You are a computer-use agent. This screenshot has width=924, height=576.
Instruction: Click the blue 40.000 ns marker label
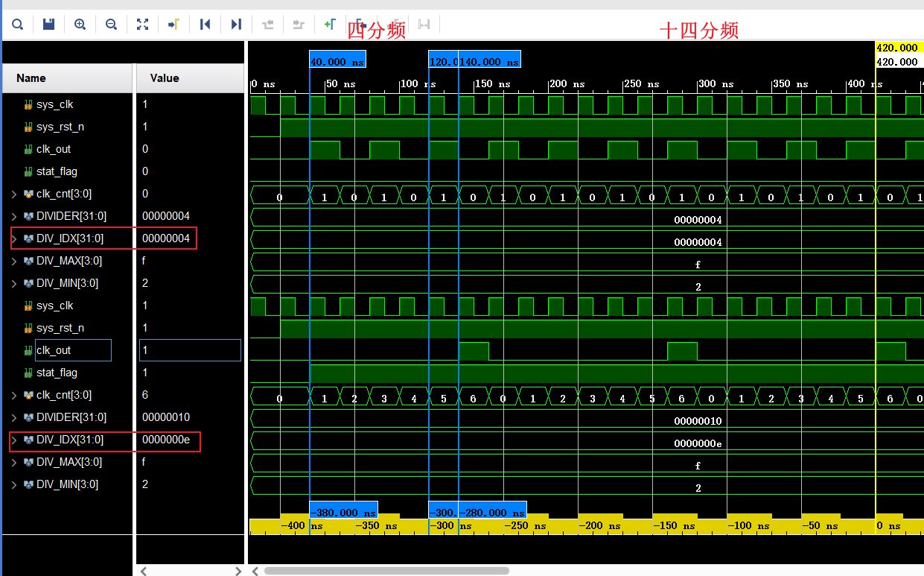(337, 63)
